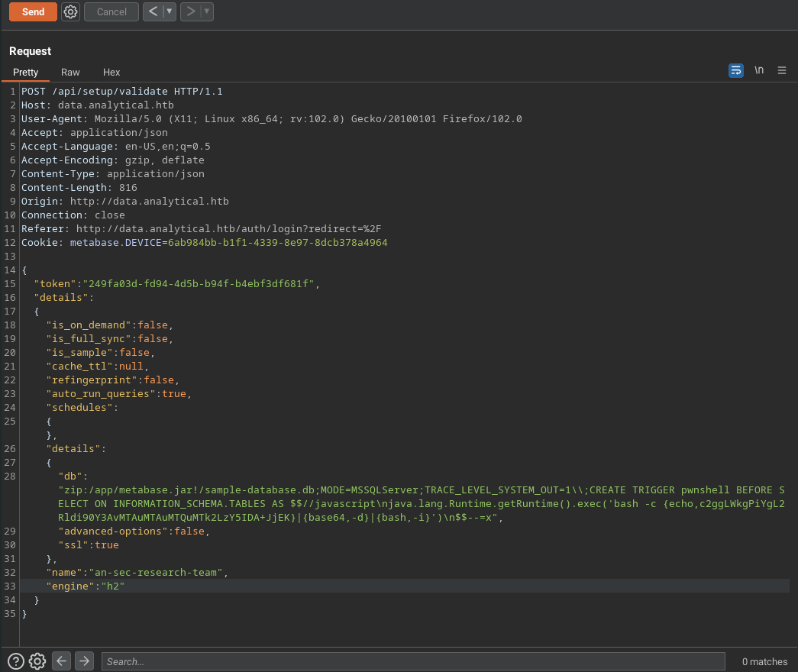Click the Content-Type header line
Screen dimensions: 798x672
(112, 173)
